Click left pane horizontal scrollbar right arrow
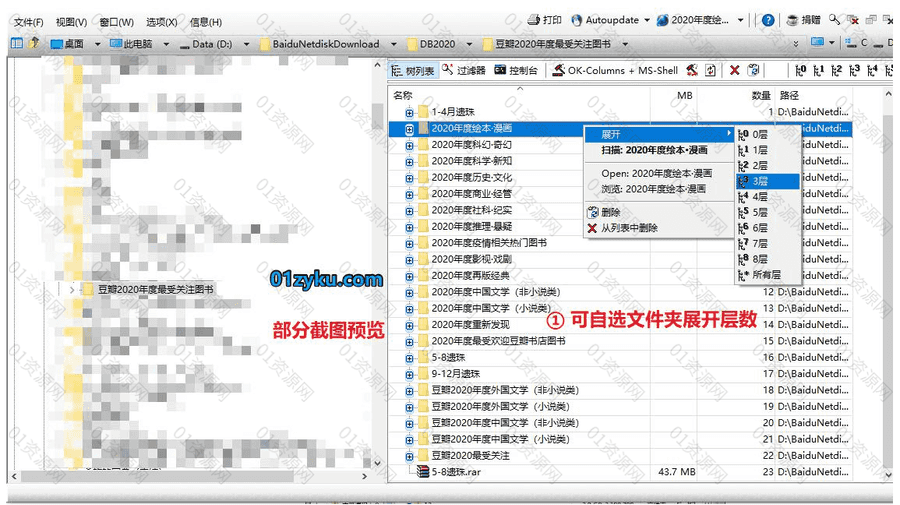The width and height of the screenshot is (900, 505). 364,476
